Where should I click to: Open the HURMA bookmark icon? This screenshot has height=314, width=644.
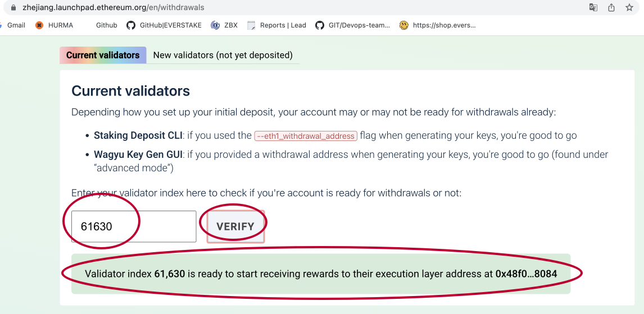point(39,25)
